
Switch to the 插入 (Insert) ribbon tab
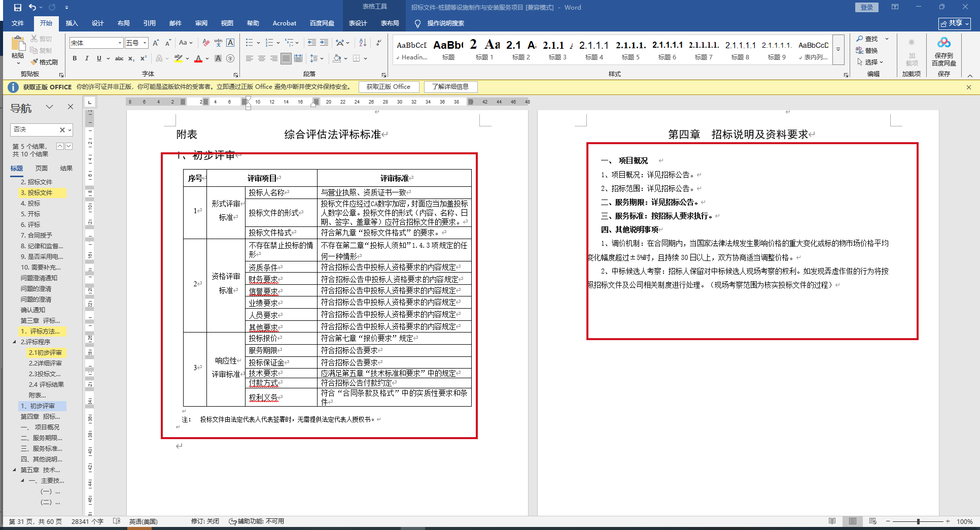pyautogui.click(x=72, y=23)
